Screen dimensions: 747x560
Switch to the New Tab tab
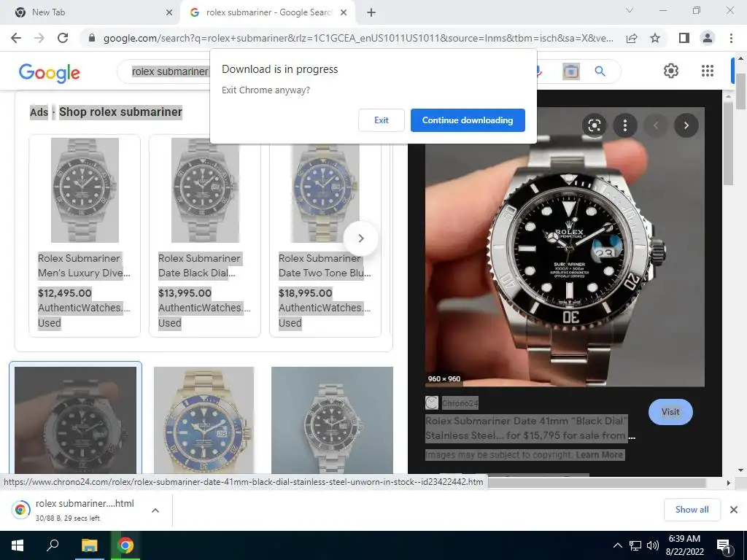coord(90,12)
